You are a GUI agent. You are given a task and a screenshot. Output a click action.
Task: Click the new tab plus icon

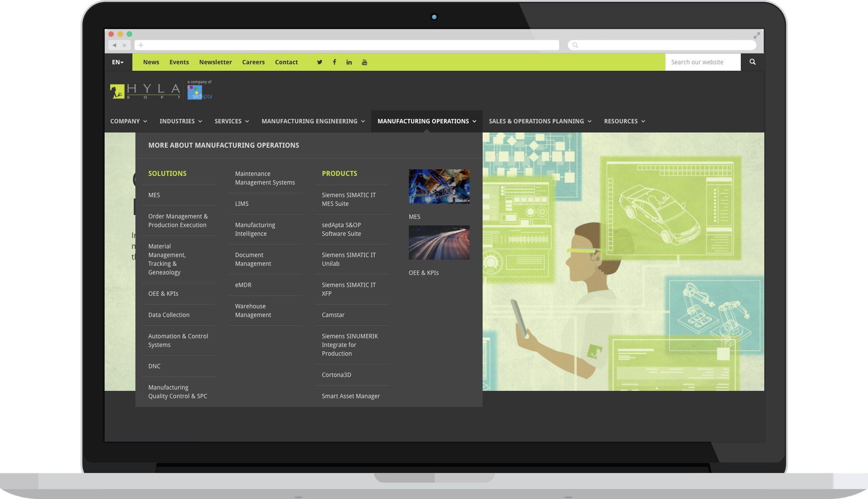tap(141, 45)
